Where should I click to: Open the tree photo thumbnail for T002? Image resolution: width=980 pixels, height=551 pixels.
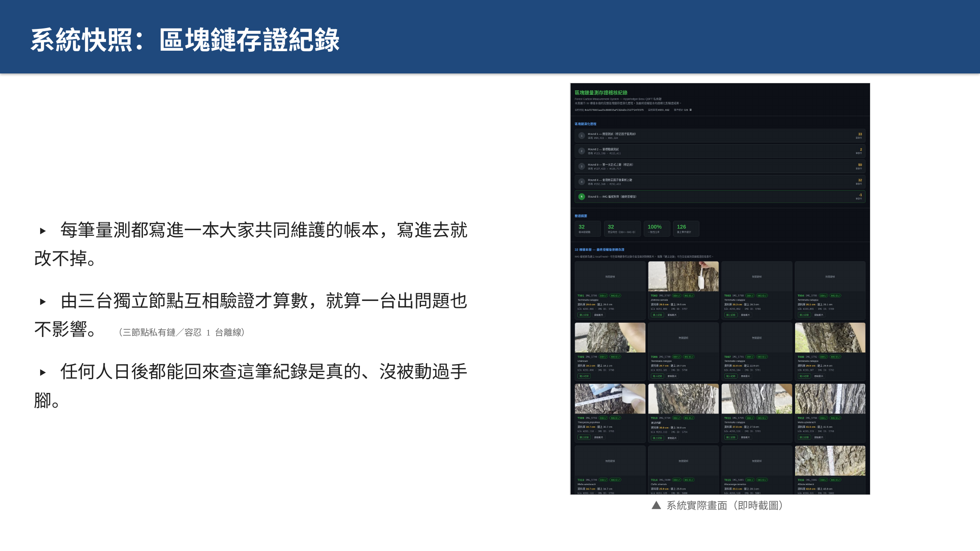pyautogui.click(x=683, y=276)
